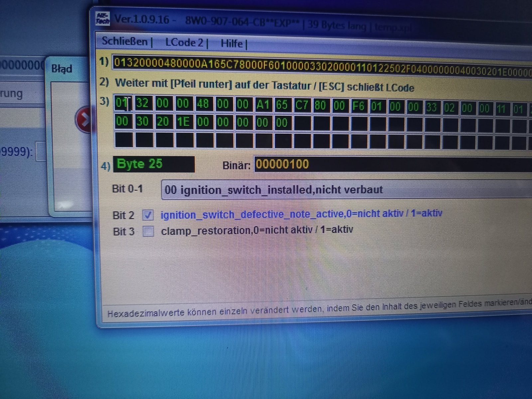Select the byte cell showing F6
This screenshot has height=399, width=532.
(x=358, y=106)
